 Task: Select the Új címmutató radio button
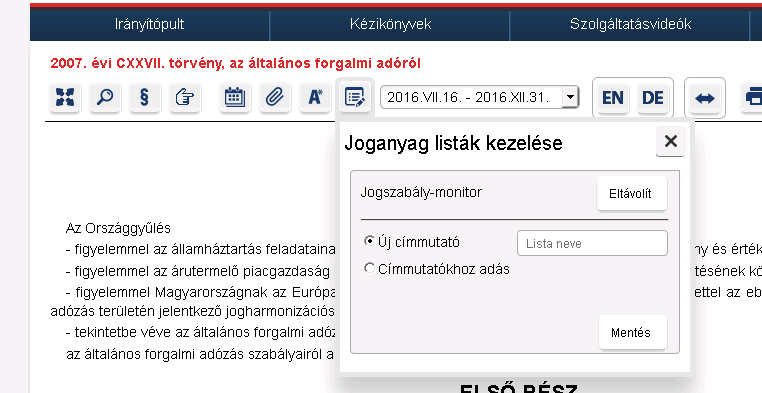point(369,241)
